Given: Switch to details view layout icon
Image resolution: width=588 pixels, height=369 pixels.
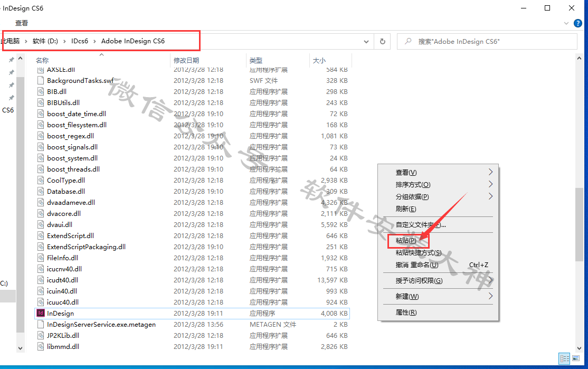Looking at the screenshot, I should click(x=564, y=358).
